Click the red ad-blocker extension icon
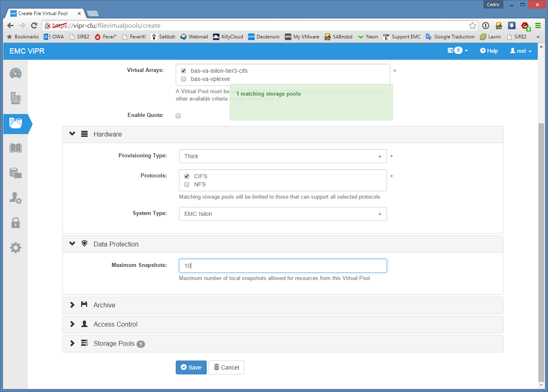Screen dimensions: 548x392 tap(525, 26)
